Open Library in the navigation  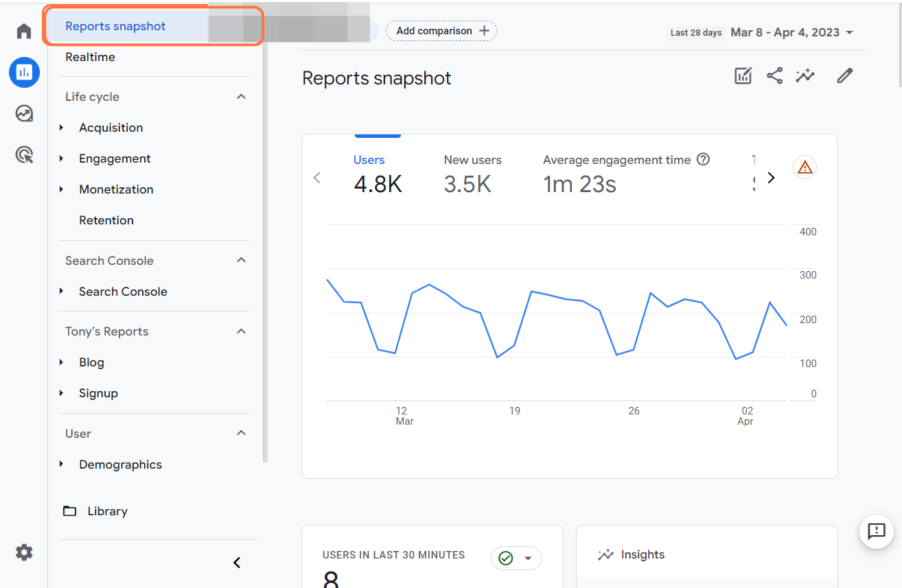coord(107,511)
